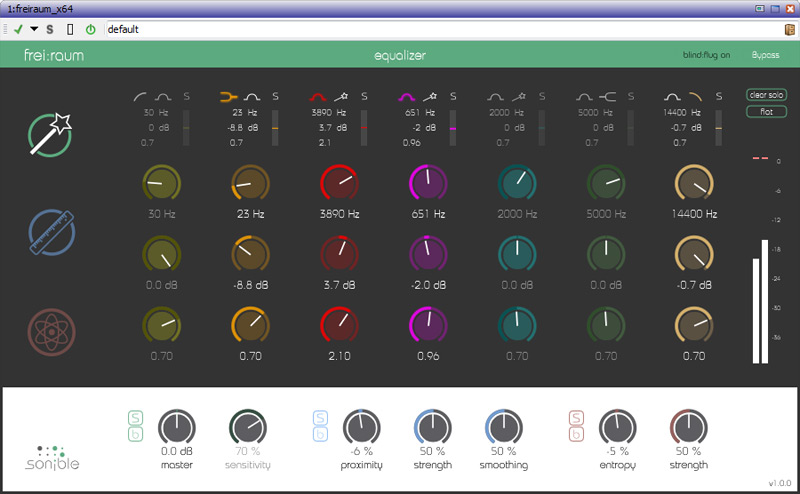The image size is (800, 494).
Task: Toggle blue b button beside proximity knob
Action: pos(320,434)
